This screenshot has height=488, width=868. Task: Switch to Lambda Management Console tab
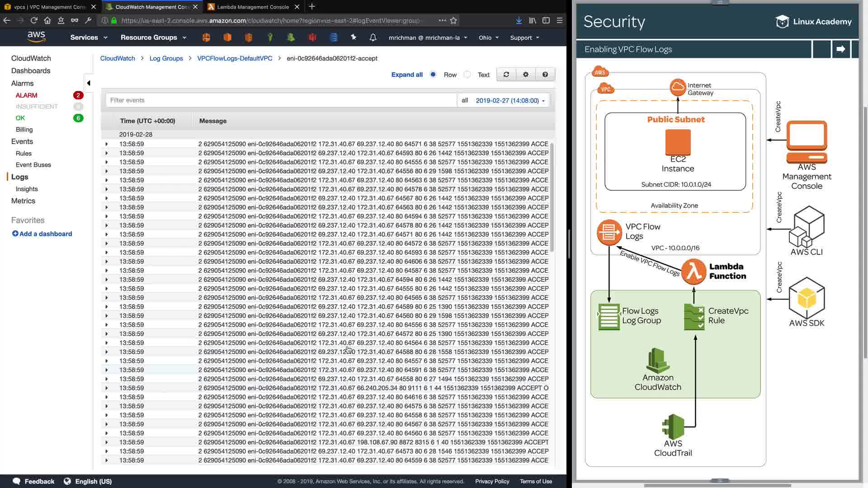point(252,7)
